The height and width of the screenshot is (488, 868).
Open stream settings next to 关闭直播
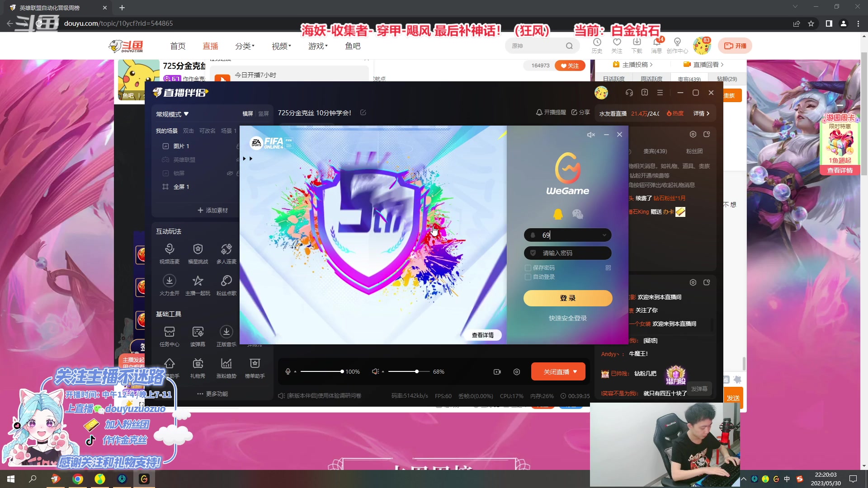click(x=517, y=372)
